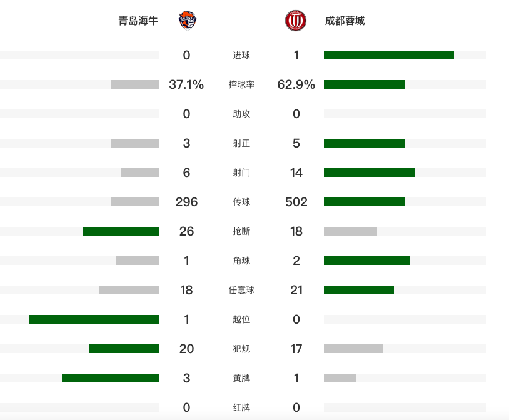Click the Qingdao Hainiu team logo
Image resolution: width=509 pixels, height=420 pixels.
click(186, 21)
